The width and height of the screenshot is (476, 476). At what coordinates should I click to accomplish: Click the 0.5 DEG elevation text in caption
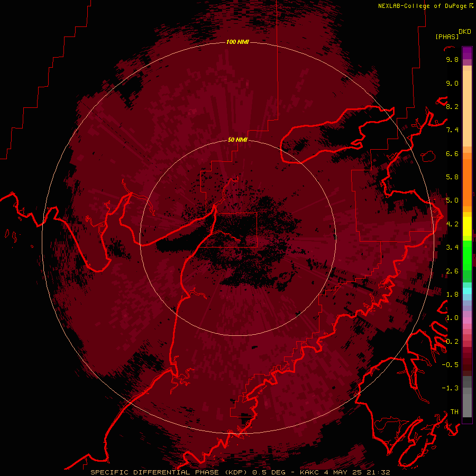coord(269,472)
